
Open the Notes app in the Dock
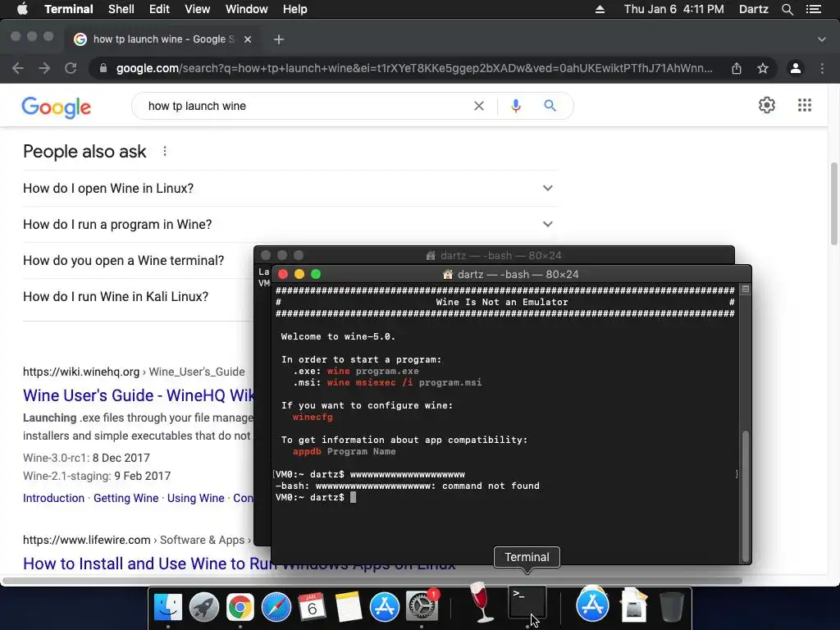point(348,607)
